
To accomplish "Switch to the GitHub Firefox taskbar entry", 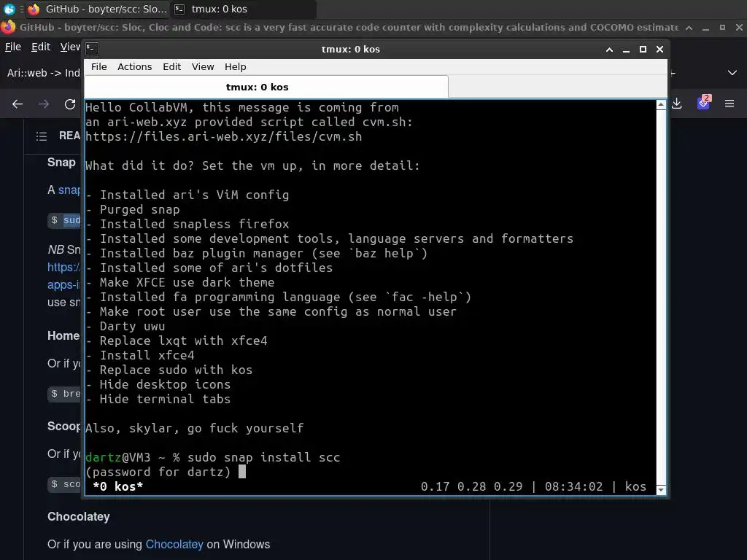I will pyautogui.click(x=97, y=9).
